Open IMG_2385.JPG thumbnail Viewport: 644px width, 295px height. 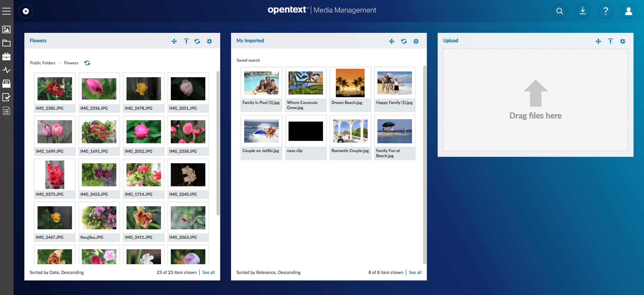point(55,88)
